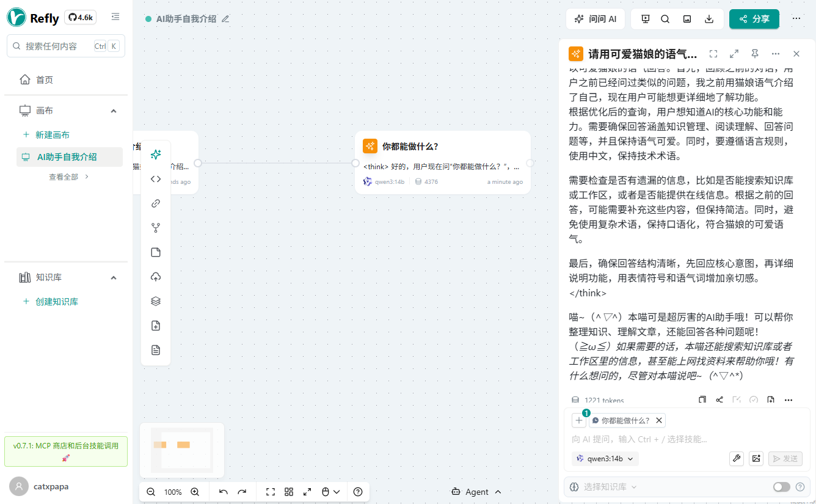The image size is (816, 504).
Task: Click the 问问 AI button
Action: point(596,19)
